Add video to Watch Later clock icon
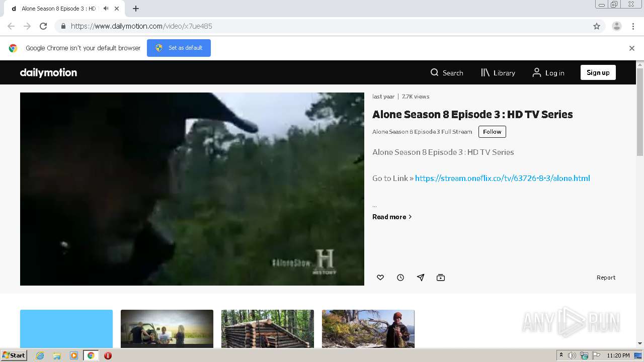644x362 pixels. tap(400, 278)
